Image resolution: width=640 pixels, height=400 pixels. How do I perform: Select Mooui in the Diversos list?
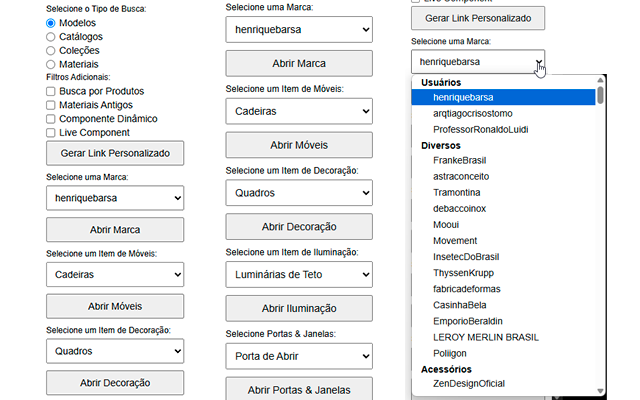coord(448,224)
